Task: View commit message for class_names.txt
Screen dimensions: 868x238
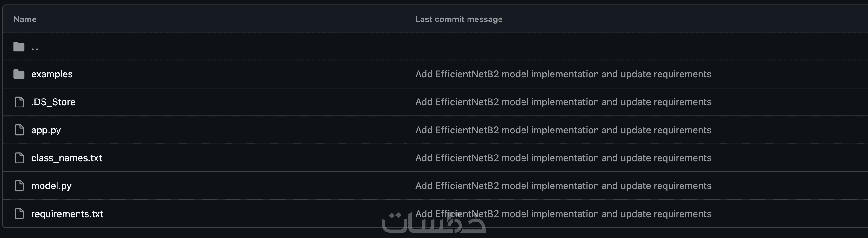Action: tap(563, 158)
